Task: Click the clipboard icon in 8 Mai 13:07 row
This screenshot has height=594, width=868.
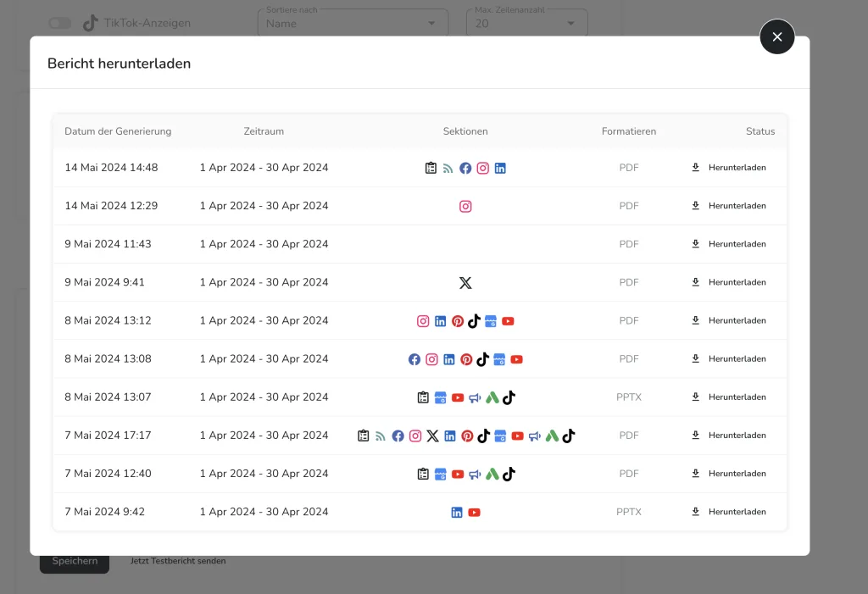Action: pos(423,397)
